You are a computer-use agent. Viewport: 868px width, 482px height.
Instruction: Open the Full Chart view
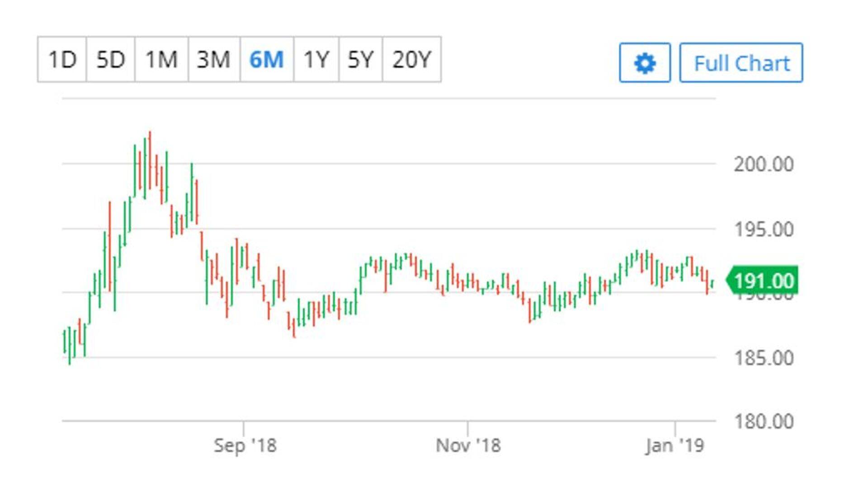pos(741,63)
